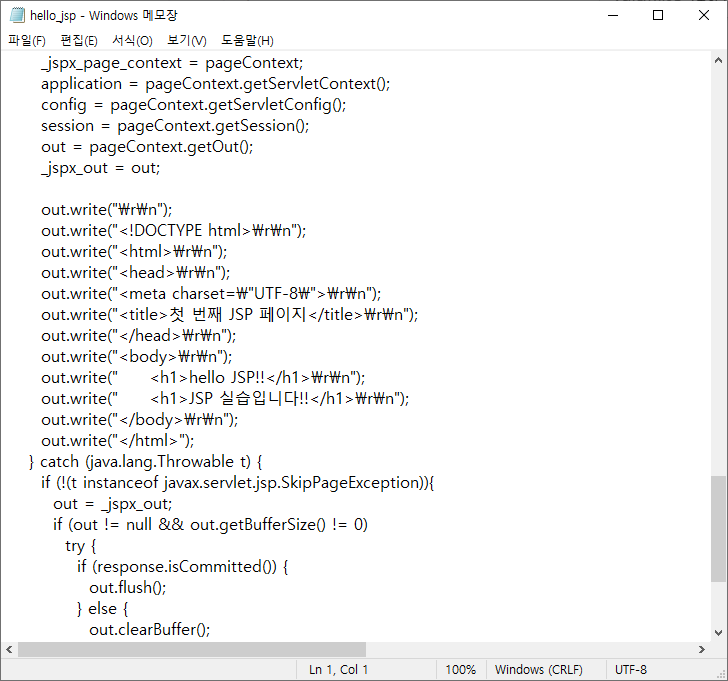Click the horizontal scrollbar thumb
The image size is (728, 681).
click(x=192, y=649)
